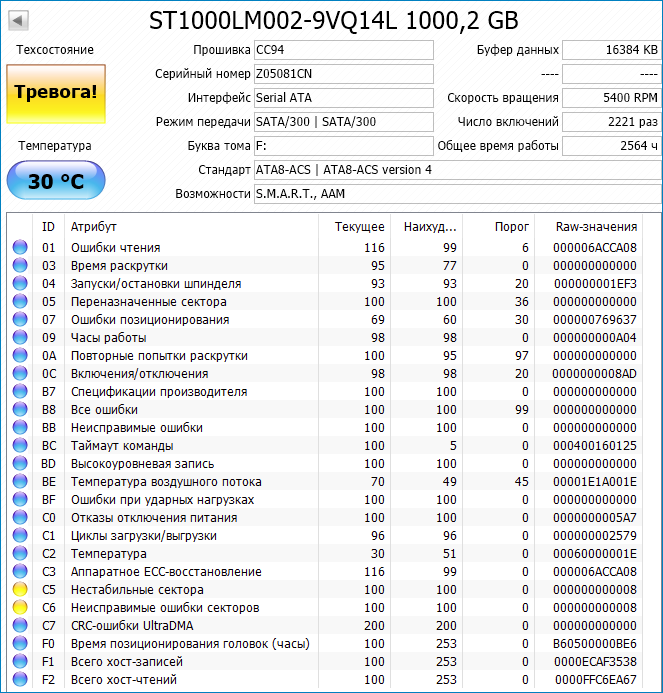Click the status icon for Температура row
The width and height of the screenshot is (663, 693).
[20, 554]
